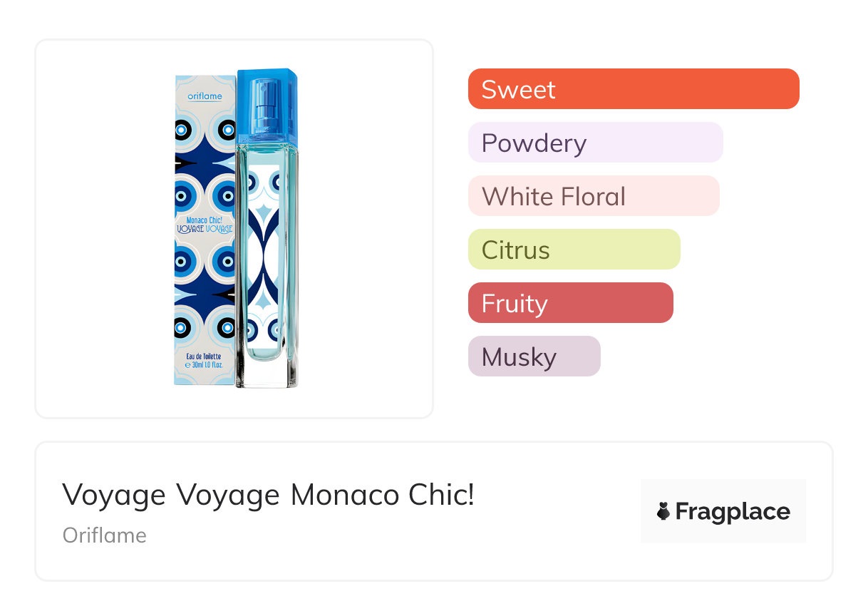The width and height of the screenshot is (868, 616).
Task: Select the Sweet accord bar
Action: (x=634, y=89)
